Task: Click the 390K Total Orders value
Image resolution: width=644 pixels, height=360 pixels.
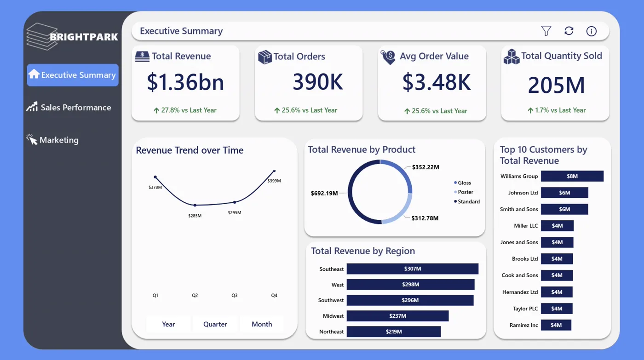Action: (x=318, y=82)
